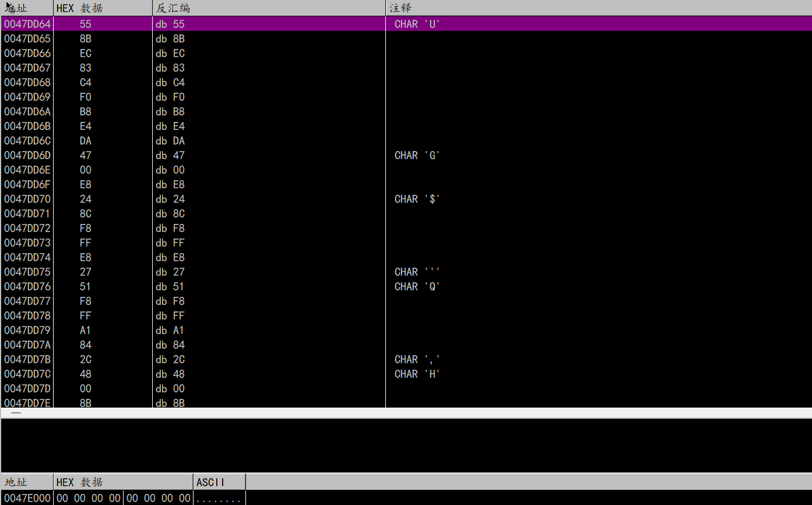Click the comment CHAR ','
The height and width of the screenshot is (505, 812).
pyautogui.click(x=417, y=359)
